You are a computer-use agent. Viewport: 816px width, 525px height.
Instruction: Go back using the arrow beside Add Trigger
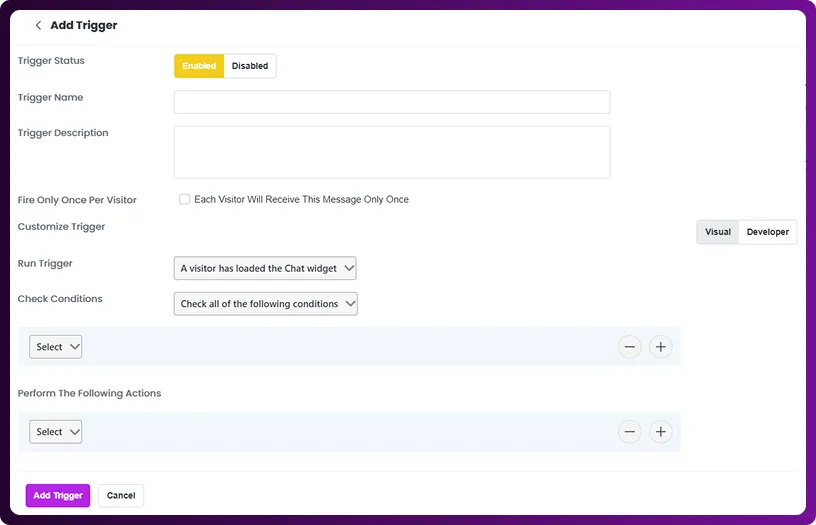coord(38,25)
